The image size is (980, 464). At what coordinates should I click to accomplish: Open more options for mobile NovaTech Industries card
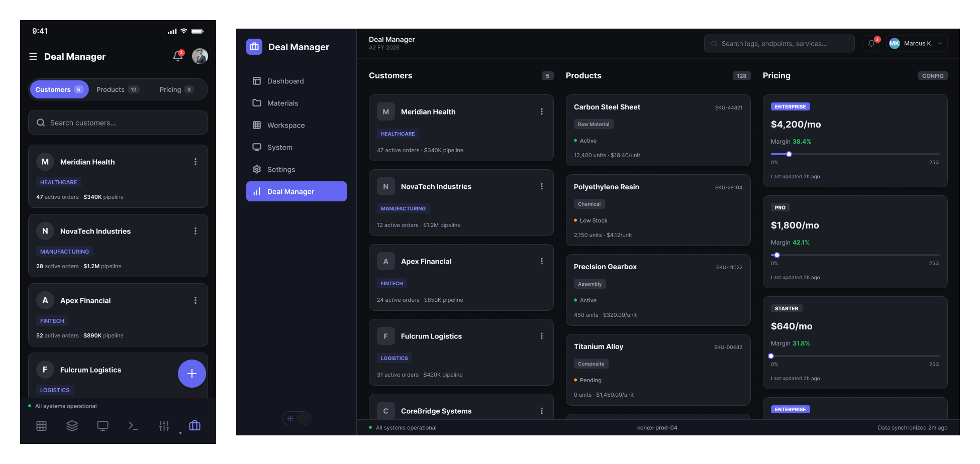tap(195, 231)
